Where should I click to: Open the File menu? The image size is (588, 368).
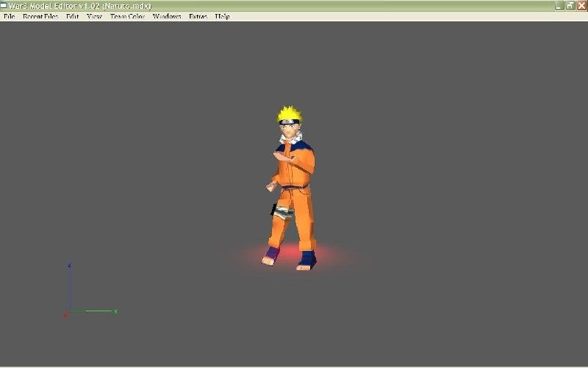click(x=9, y=16)
